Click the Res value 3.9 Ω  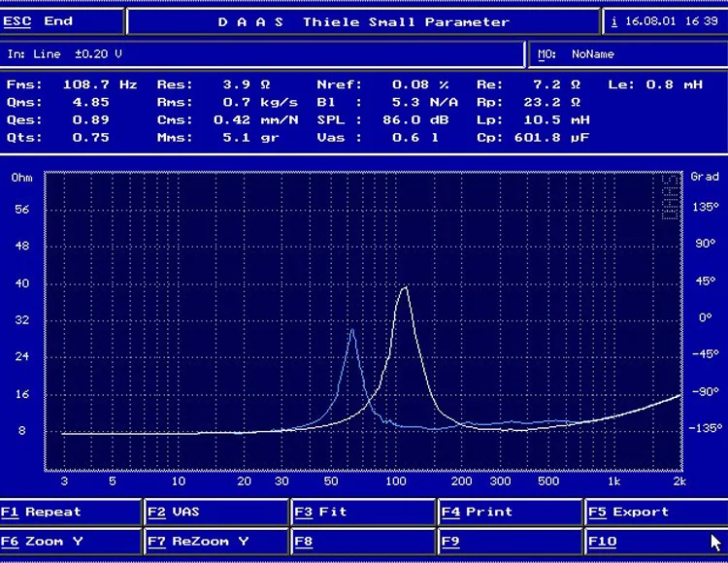[247, 84]
